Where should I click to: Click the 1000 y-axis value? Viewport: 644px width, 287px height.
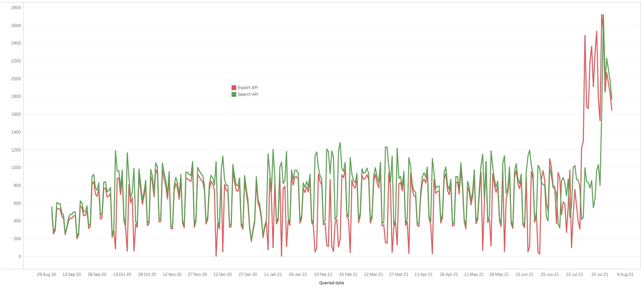point(16,168)
